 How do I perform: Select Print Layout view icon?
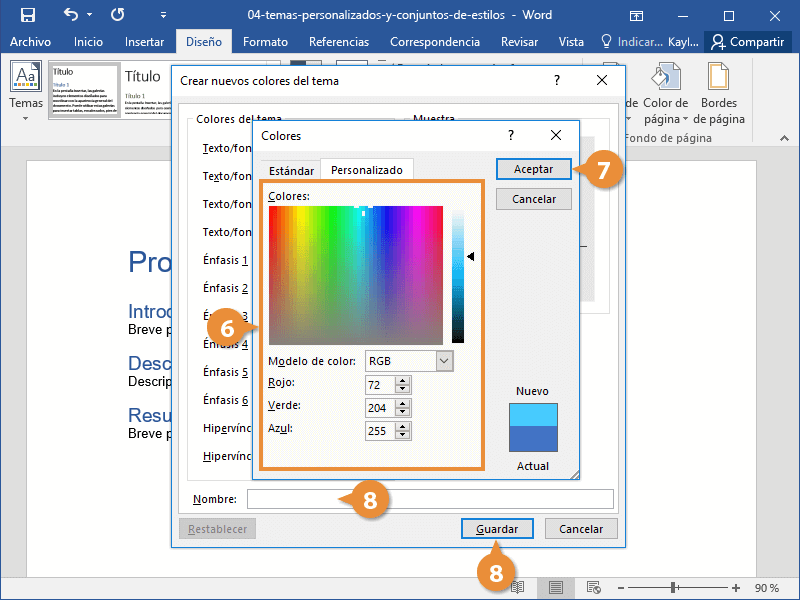coord(556,588)
